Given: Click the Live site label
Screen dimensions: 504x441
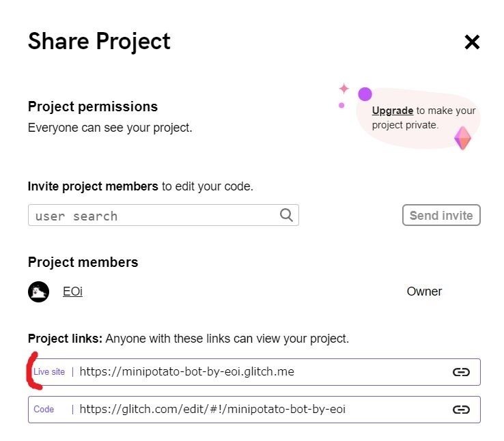Looking at the screenshot, I should pyautogui.click(x=49, y=371).
